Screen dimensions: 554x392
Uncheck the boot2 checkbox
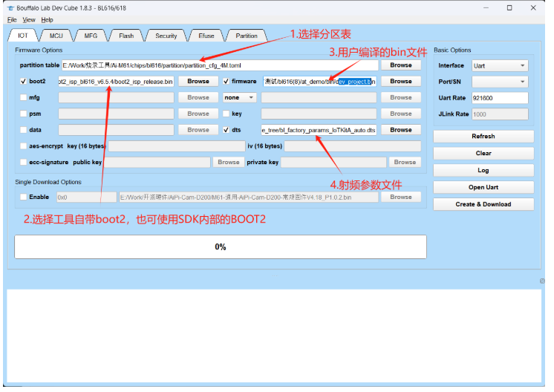click(x=24, y=81)
